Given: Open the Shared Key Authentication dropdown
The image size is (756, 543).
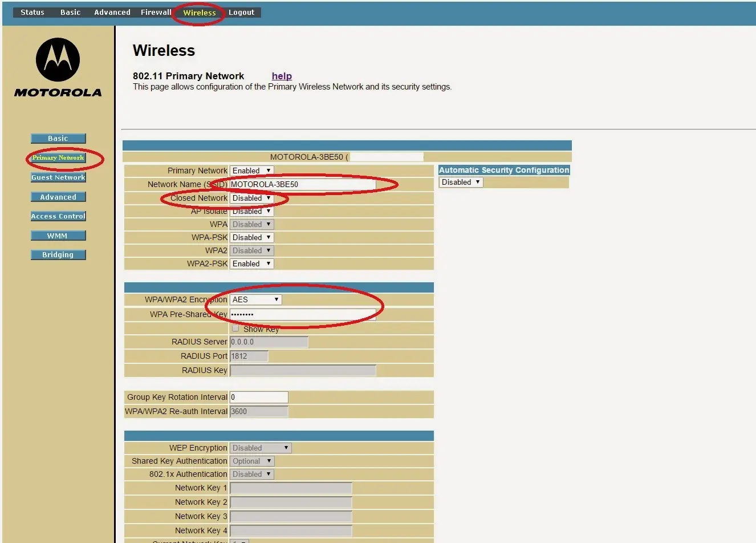Looking at the screenshot, I should [x=252, y=461].
